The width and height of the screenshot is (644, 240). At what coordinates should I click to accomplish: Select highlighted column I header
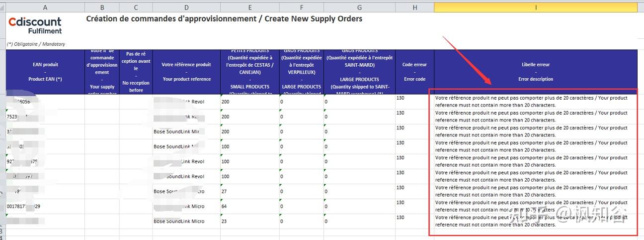tap(536, 7)
